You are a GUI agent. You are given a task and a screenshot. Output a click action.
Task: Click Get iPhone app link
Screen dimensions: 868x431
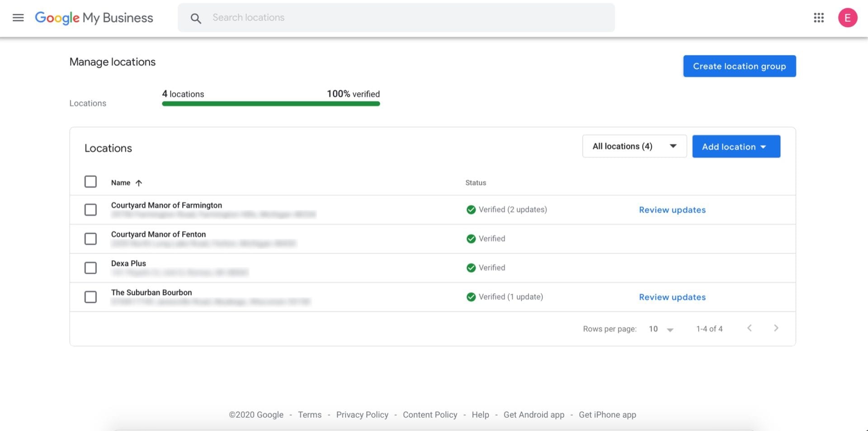point(607,415)
